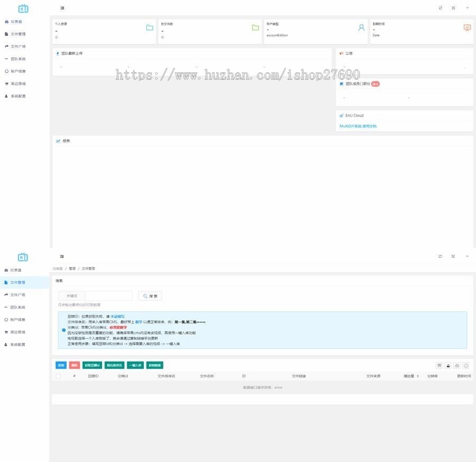
Task: Toggle the select-all checkbox in table header
Action: click(x=58, y=376)
